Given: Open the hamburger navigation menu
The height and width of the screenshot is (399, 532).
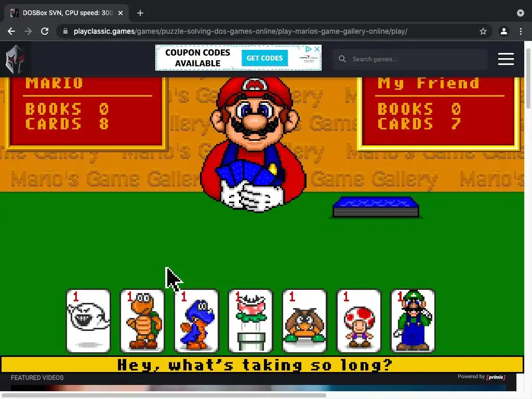Looking at the screenshot, I should pyautogui.click(x=506, y=59).
